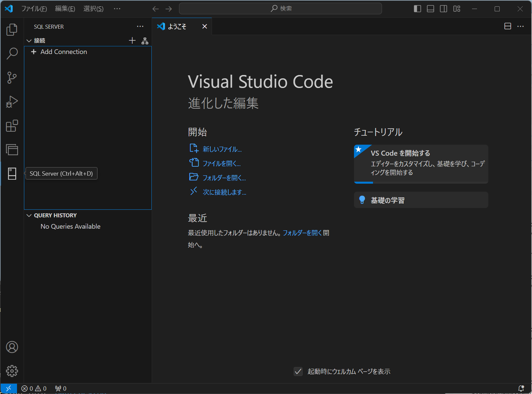Viewport: 532px width, 394px height.
Task: Open the Run and Debug view
Action: [x=12, y=102]
